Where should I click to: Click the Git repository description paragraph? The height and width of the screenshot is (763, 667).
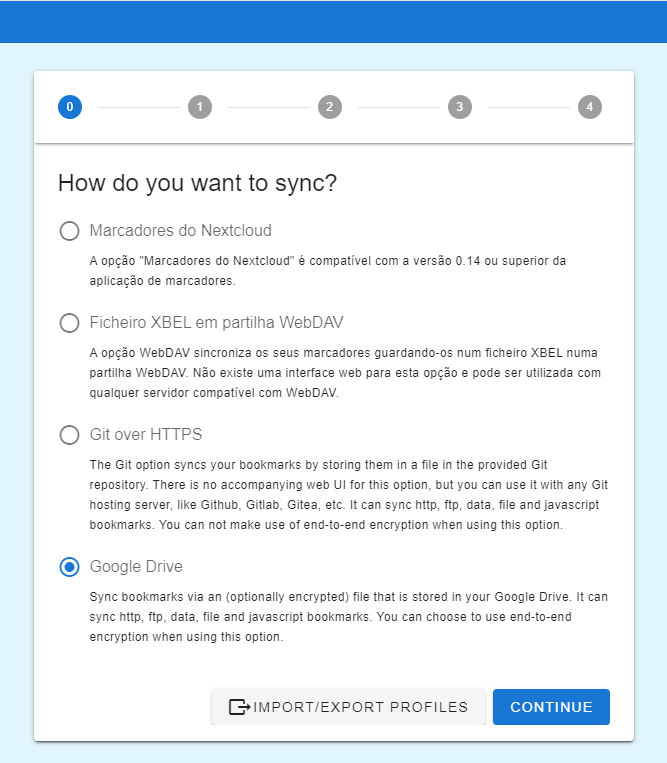(x=349, y=495)
